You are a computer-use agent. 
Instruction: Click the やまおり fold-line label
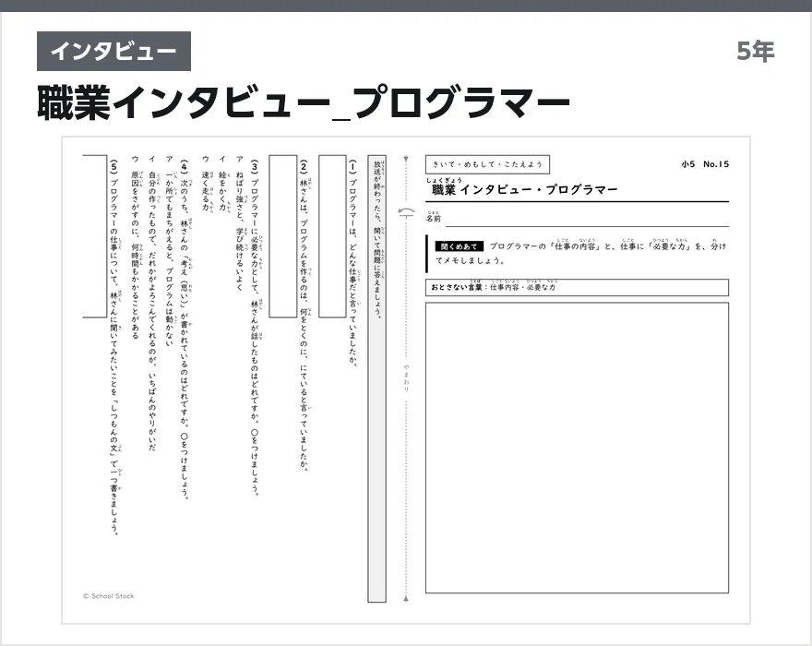click(x=407, y=377)
